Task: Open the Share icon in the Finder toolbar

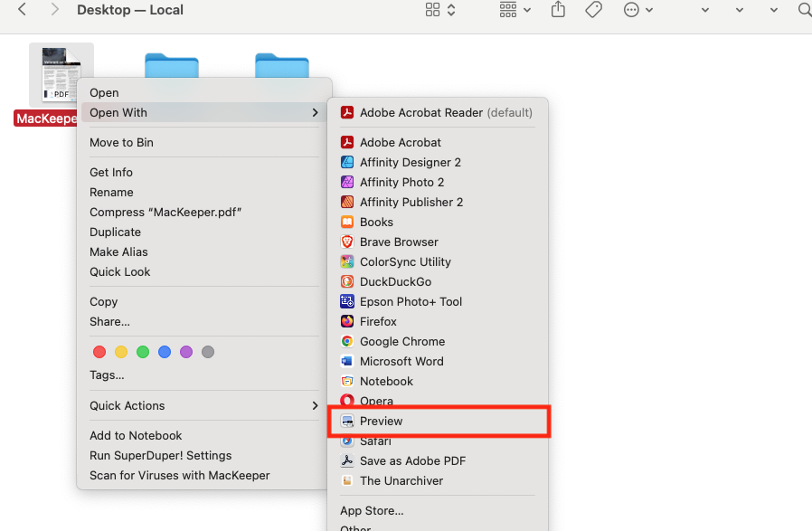Action: [x=558, y=10]
